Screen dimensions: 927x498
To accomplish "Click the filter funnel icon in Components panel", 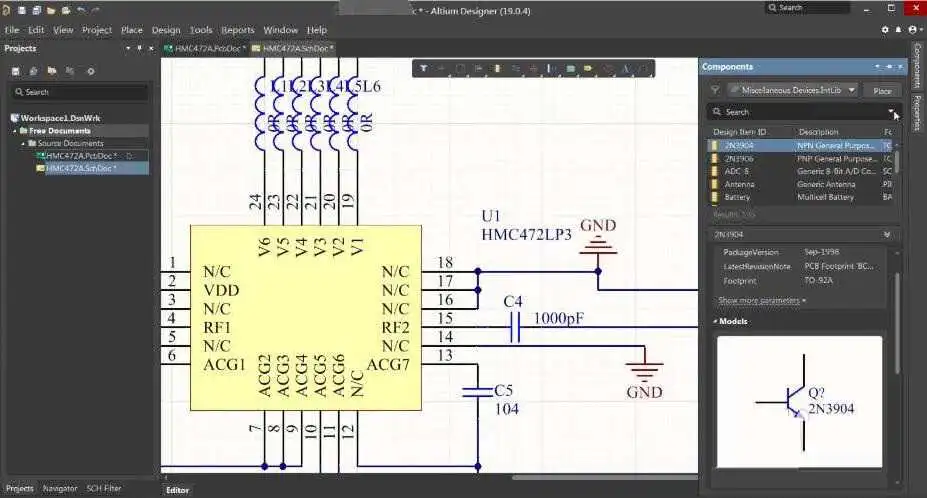I will [715, 90].
